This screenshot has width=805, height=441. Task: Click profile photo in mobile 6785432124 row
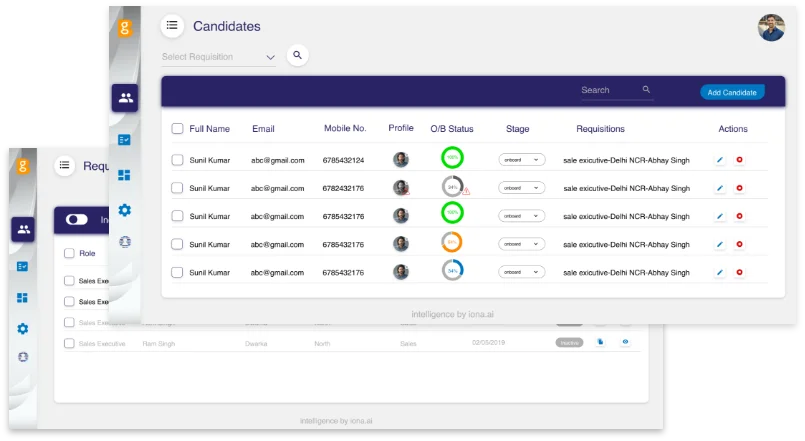[x=401, y=160]
